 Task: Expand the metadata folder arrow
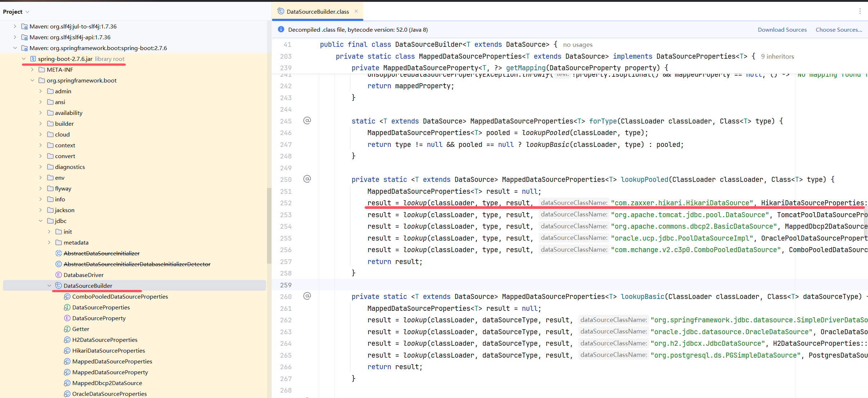[x=49, y=242]
